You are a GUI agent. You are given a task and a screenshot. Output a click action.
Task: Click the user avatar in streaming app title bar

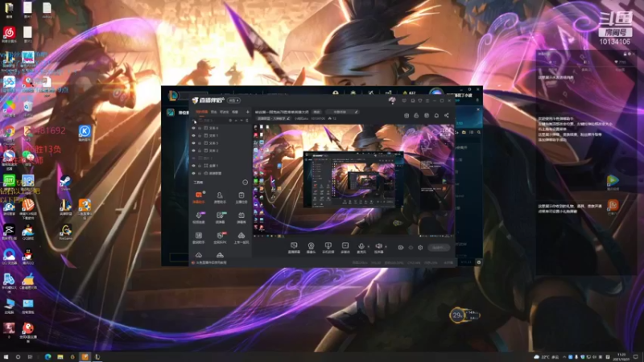pos(392,100)
